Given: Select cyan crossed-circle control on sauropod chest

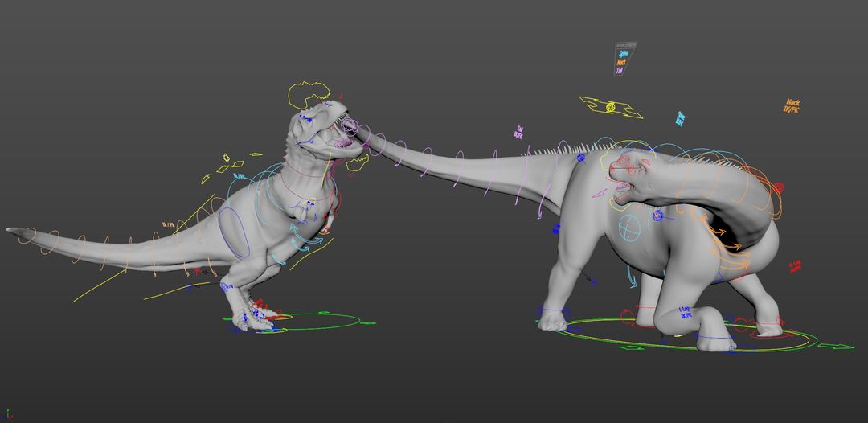Looking at the screenshot, I should tap(629, 228).
